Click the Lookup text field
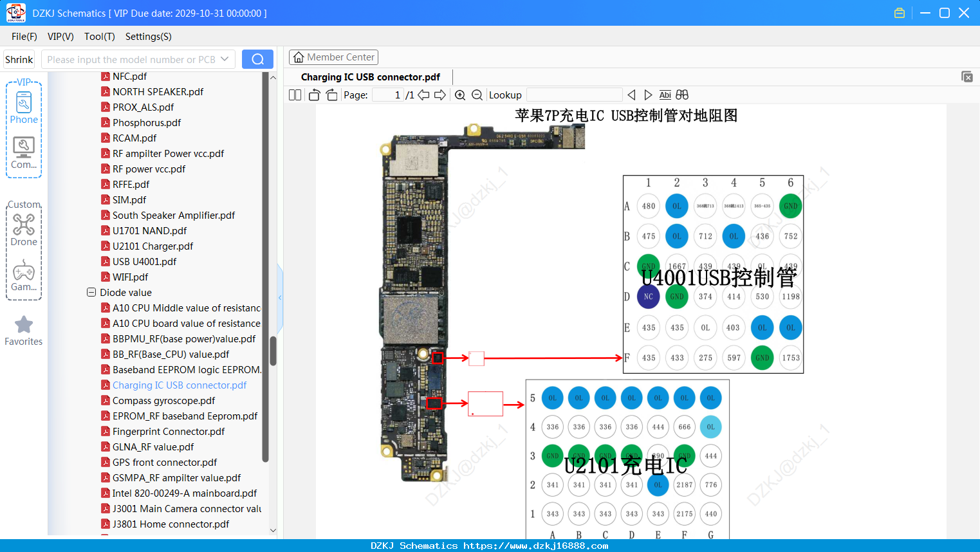The image size is (980, 552). click(575, 95)
